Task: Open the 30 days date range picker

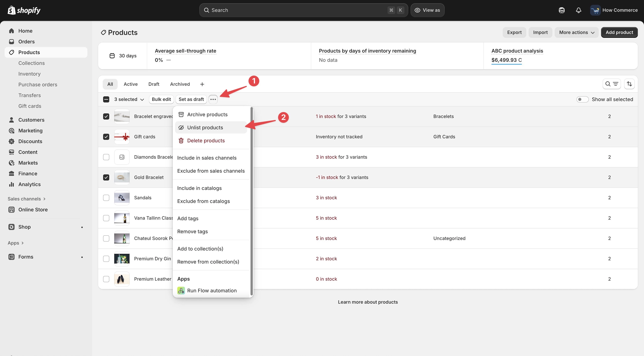Action: click(123, 56)
